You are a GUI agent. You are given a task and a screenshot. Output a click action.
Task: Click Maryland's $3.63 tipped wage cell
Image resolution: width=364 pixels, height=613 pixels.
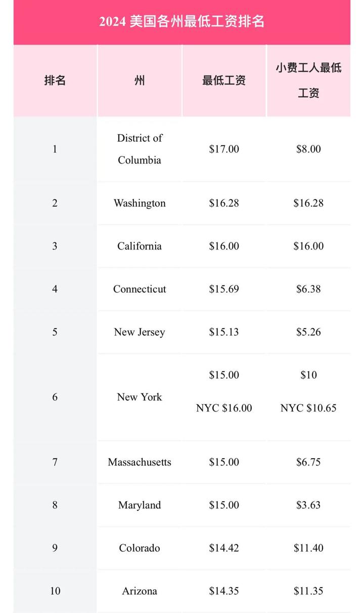(308, 505)
